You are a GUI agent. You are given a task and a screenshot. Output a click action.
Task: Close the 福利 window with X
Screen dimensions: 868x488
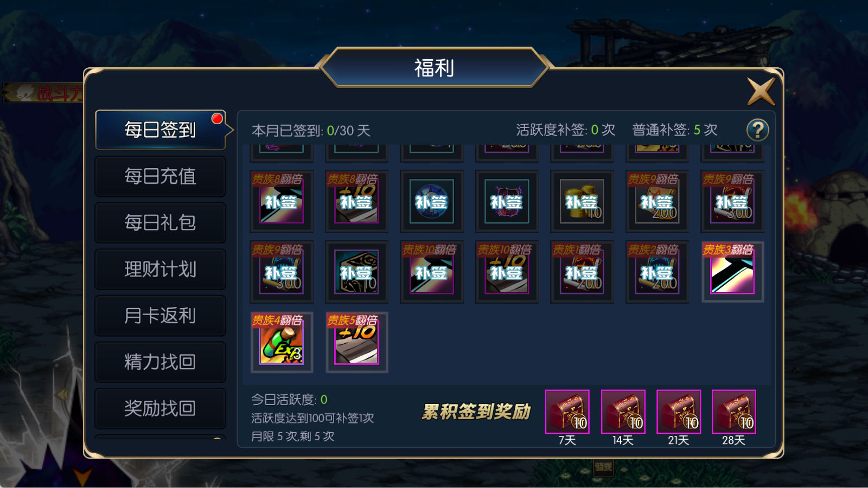(x=761, y=91)
